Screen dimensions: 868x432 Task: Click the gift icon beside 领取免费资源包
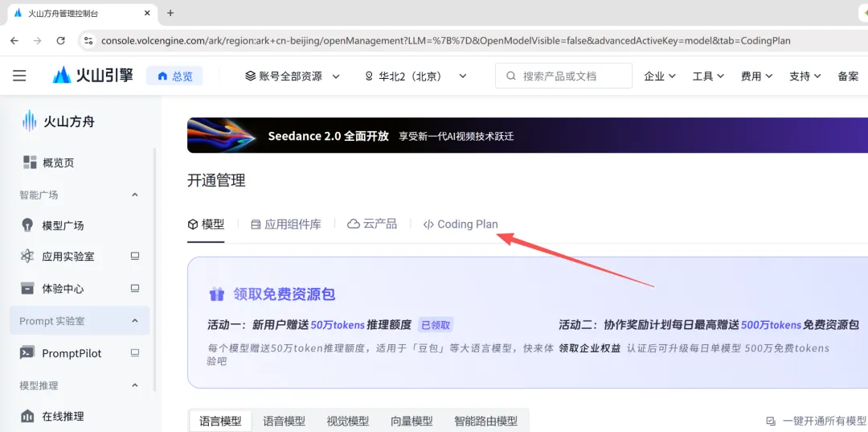click(217, 294)
